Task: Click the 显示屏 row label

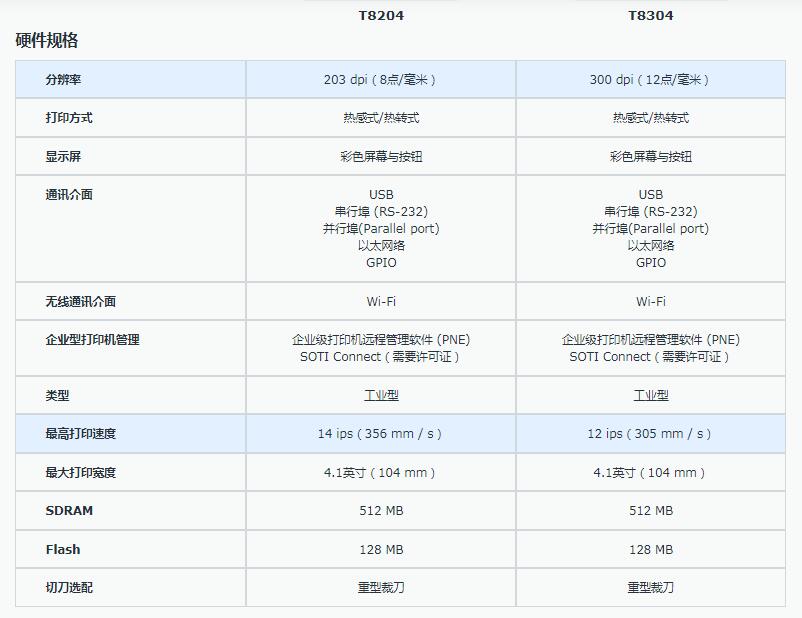Action: coord(60,156)
